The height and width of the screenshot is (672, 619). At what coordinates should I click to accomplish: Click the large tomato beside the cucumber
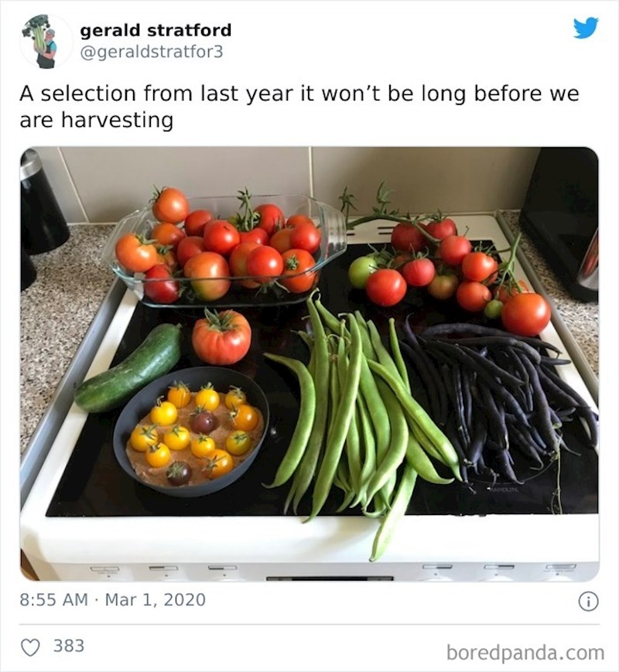point(222,337)
